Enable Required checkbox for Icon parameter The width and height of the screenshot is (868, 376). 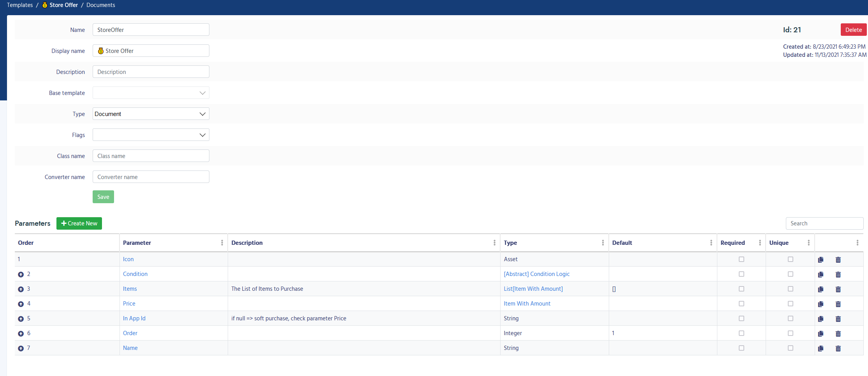[x=741, y=259]
